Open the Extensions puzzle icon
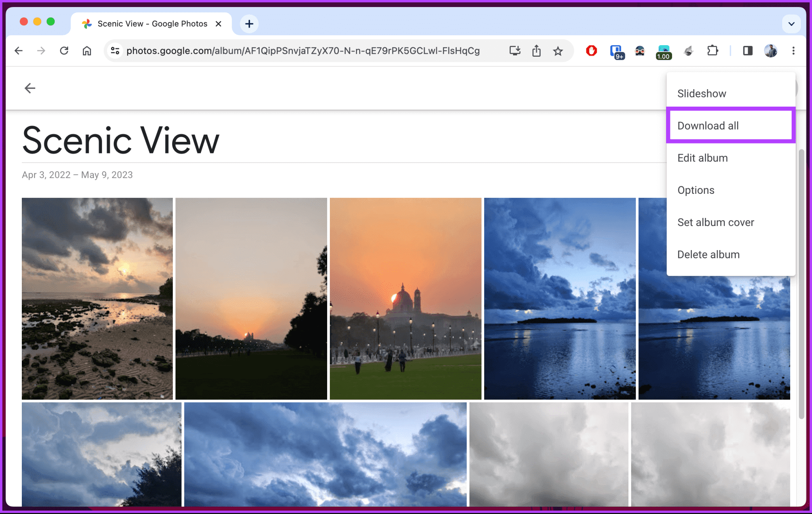The width and height of the screenshot is (812, 514). pyautogui.click(x=712, y=51)
